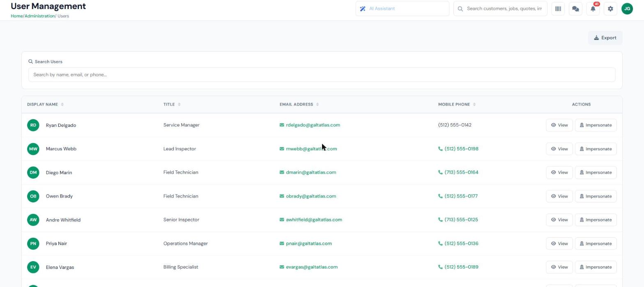Sort by Title column arrows
The image size is (644, 287).
[179, 104]
